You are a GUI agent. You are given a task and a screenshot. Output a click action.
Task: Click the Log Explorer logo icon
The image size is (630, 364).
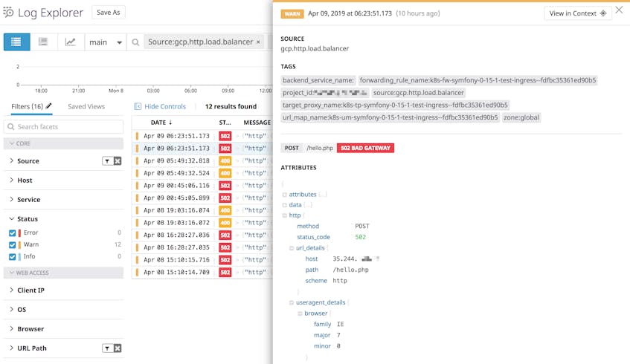[8, 12]
